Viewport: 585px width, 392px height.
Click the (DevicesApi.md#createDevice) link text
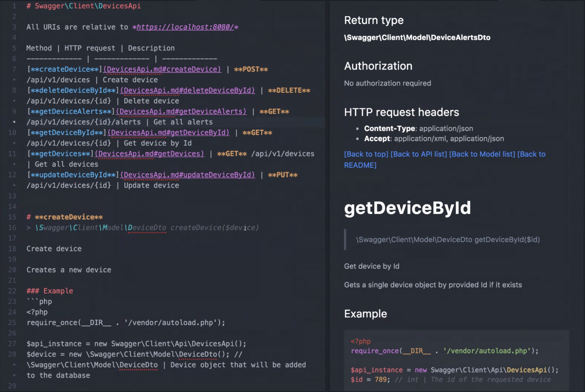coord(162,69)
